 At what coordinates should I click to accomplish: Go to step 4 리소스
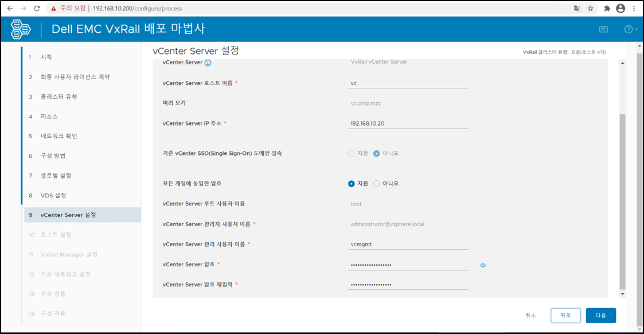pos(82,116)
